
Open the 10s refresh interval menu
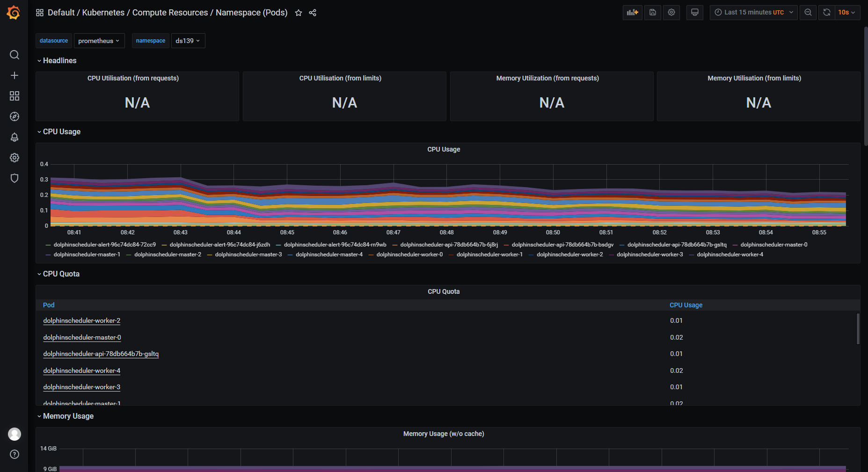(x=846, y=13)
